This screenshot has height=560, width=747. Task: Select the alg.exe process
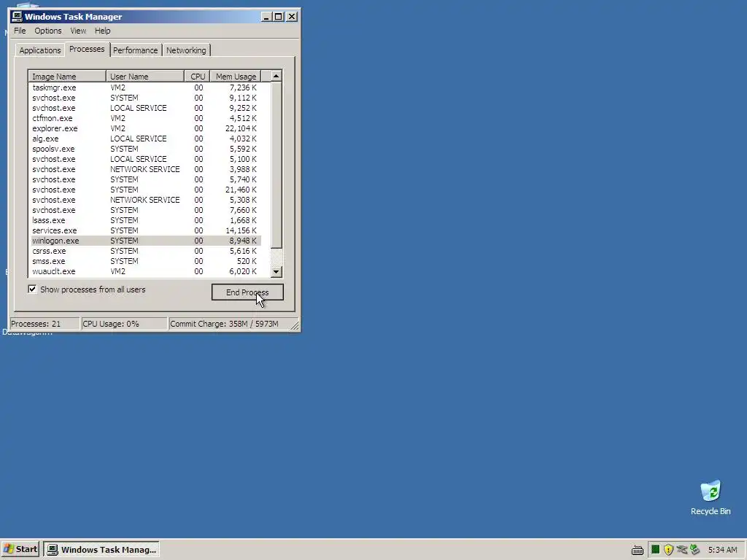tap(145, 139)
